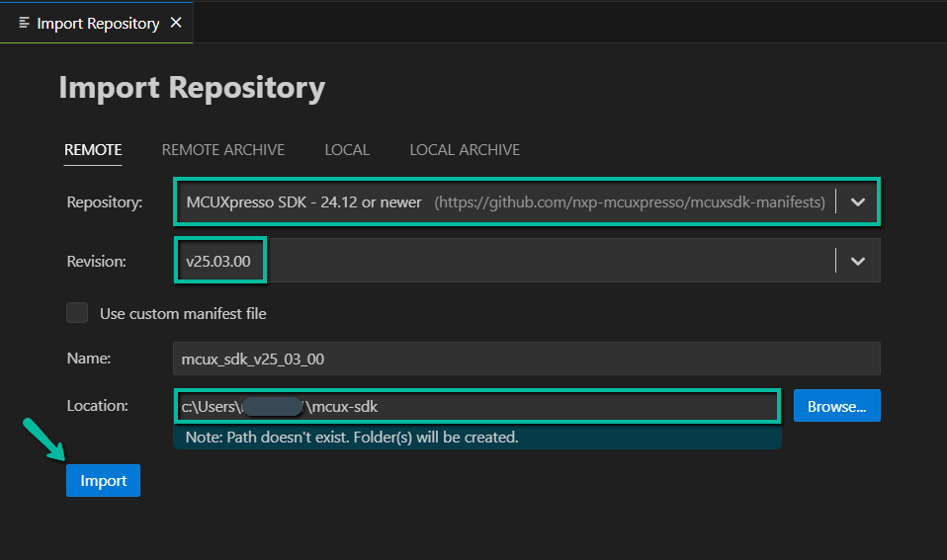
Task: Click the 'Revision:' label
Action: pyautogui.click(x=96, y=261)
